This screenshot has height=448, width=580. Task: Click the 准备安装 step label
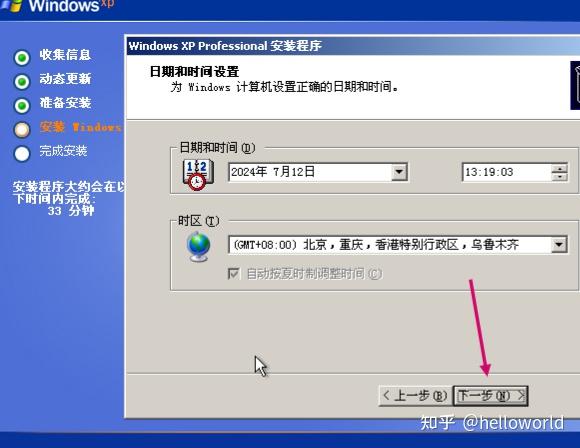(65, 103)
